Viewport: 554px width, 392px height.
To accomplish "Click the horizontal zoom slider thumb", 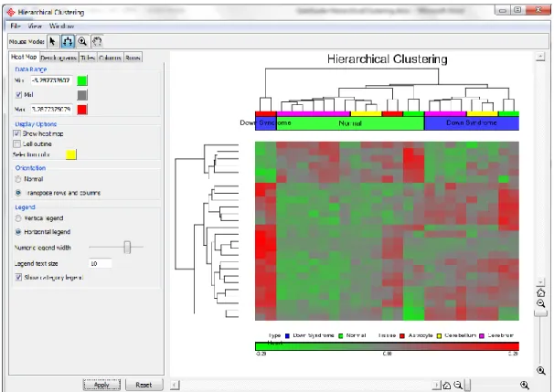I will pyautogui.click(x=467, y=385).
